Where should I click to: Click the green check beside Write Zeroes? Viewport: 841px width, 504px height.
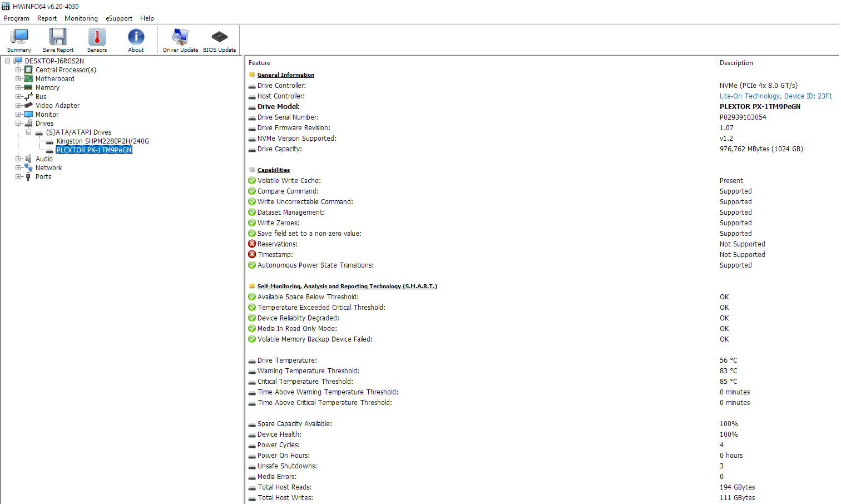pos(252,223)
